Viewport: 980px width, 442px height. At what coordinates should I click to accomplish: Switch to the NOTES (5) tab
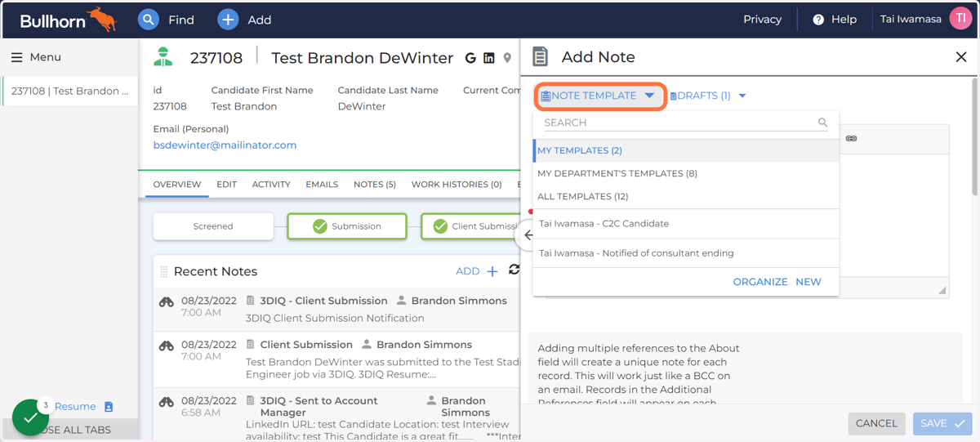tap(375, 185)
